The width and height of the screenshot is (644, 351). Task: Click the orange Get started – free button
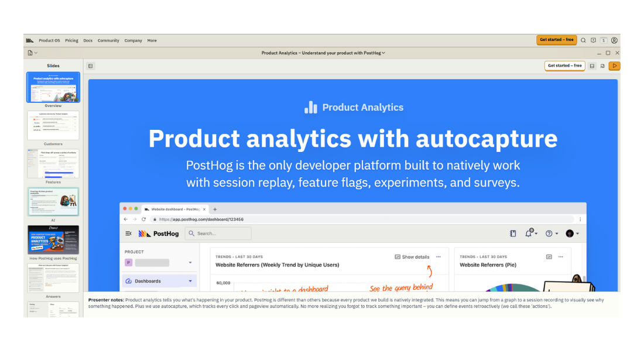click(x=557, y=40)
